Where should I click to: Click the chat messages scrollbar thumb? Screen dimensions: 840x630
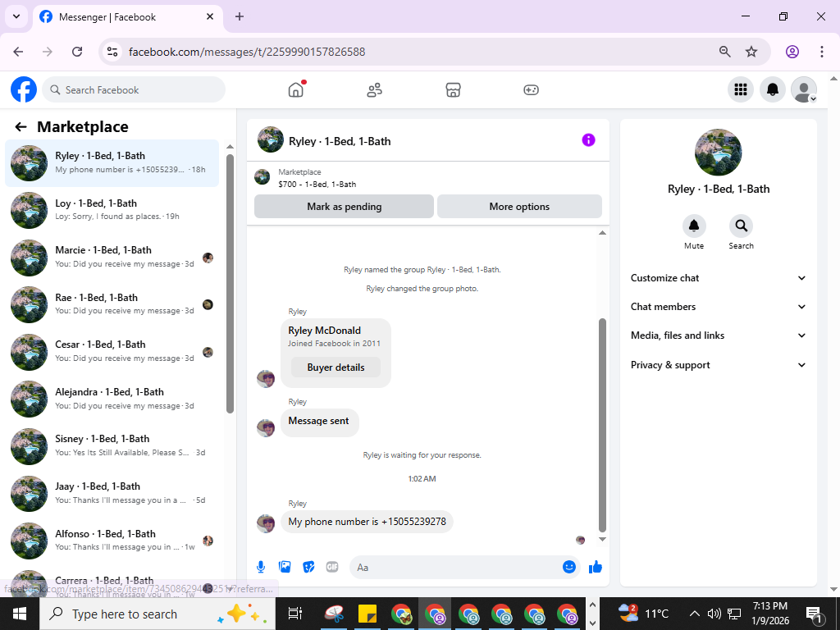pos(602,425)
